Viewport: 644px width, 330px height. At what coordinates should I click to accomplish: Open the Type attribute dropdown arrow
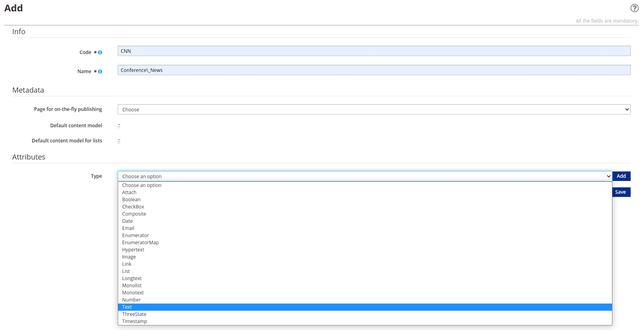point(608,176)
